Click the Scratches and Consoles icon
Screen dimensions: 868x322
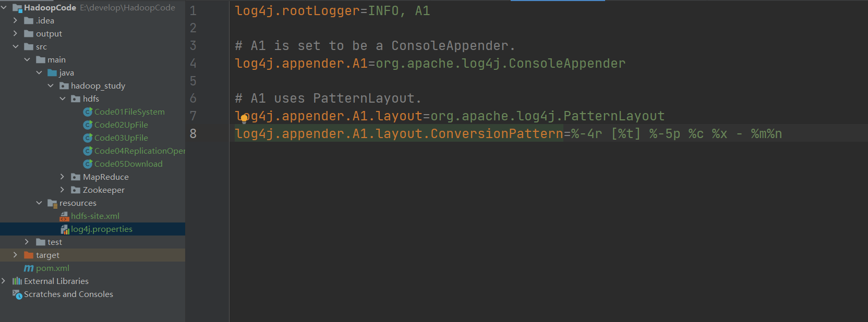tap(17, 294)
